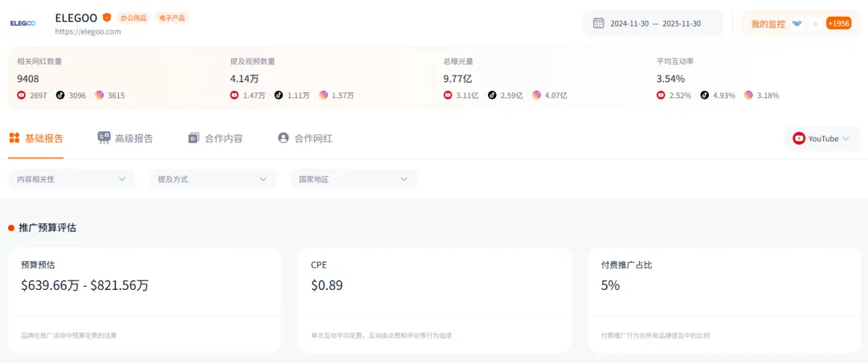The image size is (868, 363).
Task: Click YouTube icon next to 2.52%
Action: (x=661, y=96)
